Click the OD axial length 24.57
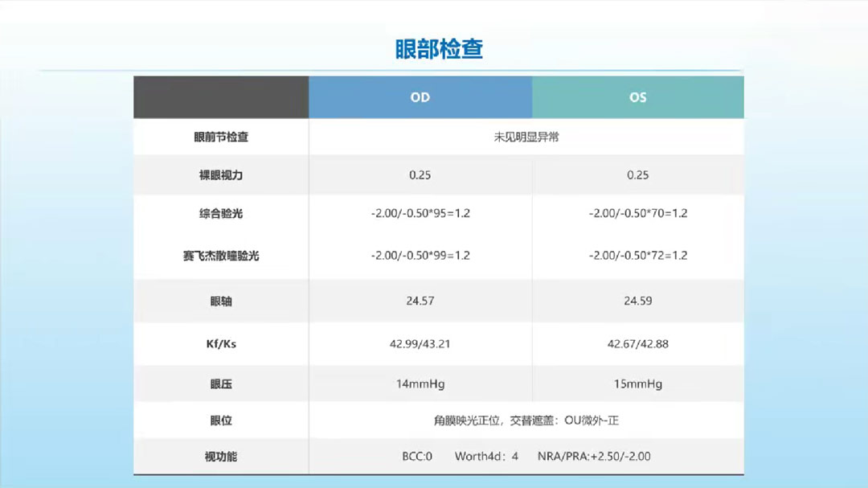868x488 pixels. click(420, 301)
